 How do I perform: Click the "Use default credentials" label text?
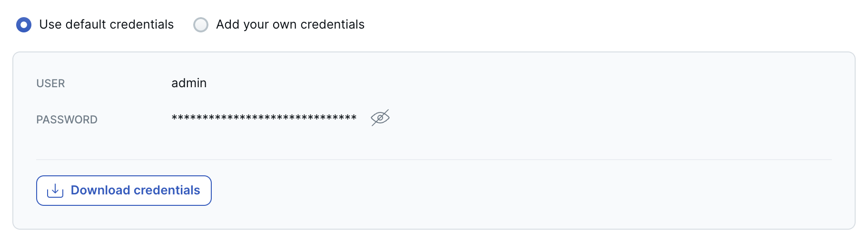click(106, 24)
